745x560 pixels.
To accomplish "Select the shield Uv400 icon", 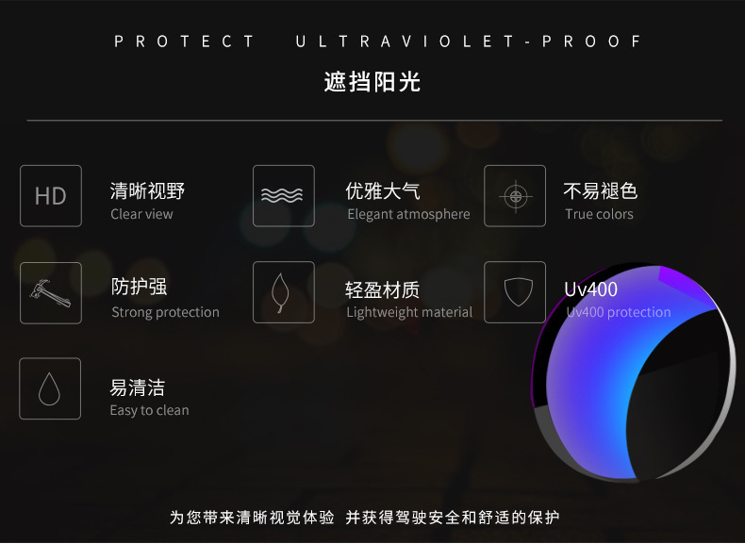I will 515,292.
